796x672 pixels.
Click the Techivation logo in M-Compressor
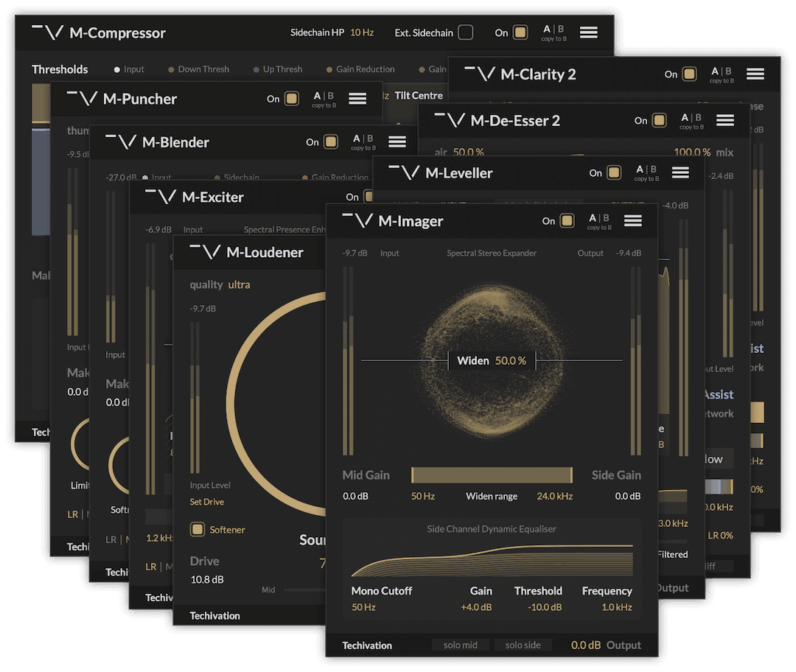(48, 33)
